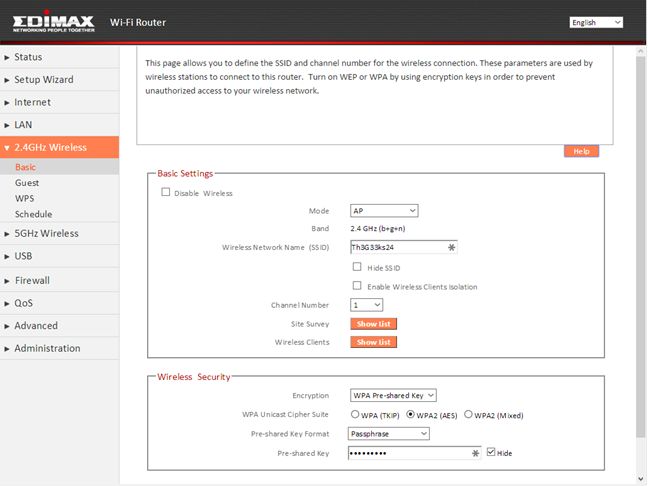This screenshot has width=648, height=486.
Task: Select the WPA2 (Mixed) cipher option
Action: tap(469, 415)
